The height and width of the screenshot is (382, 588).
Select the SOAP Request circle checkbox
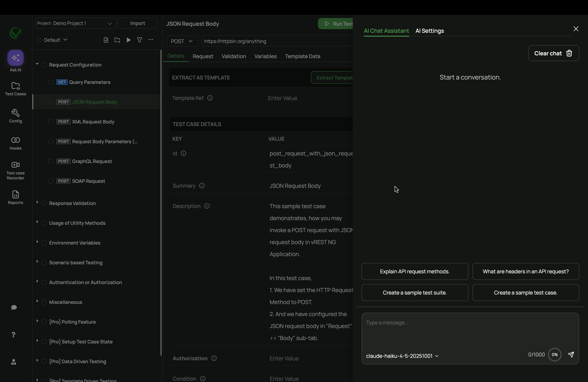51,181
